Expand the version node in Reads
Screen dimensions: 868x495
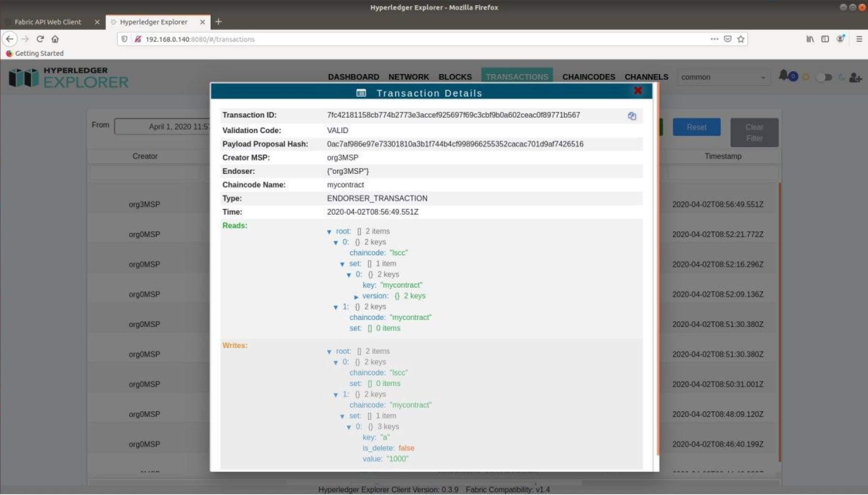click(x=356, y=296)
